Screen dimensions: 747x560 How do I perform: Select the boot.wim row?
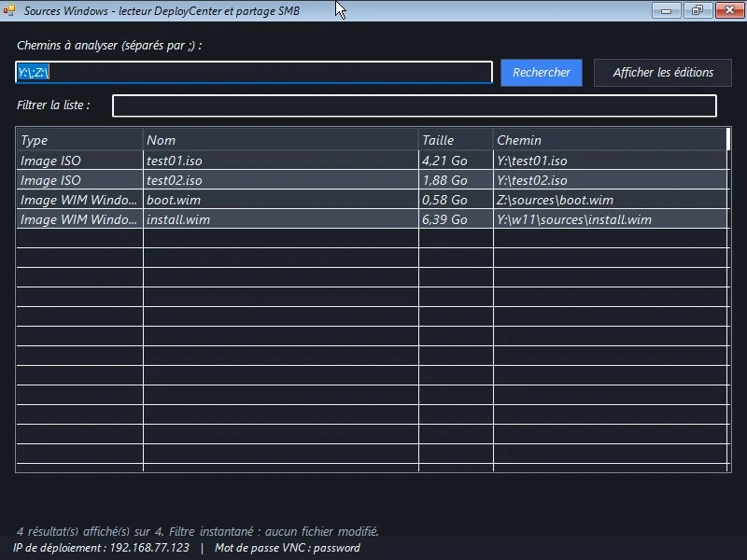tap(373, 200)
